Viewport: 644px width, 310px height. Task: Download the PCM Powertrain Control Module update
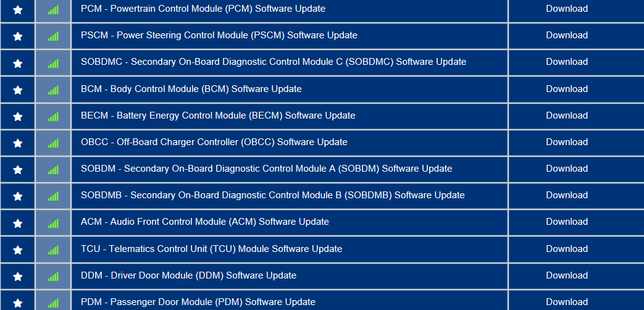(566, 9)
